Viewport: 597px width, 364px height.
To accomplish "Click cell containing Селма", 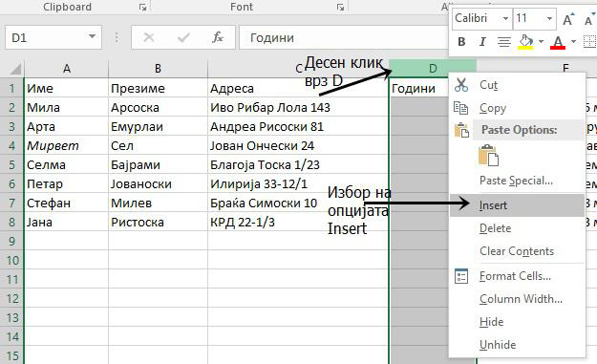I will (67, 165).
